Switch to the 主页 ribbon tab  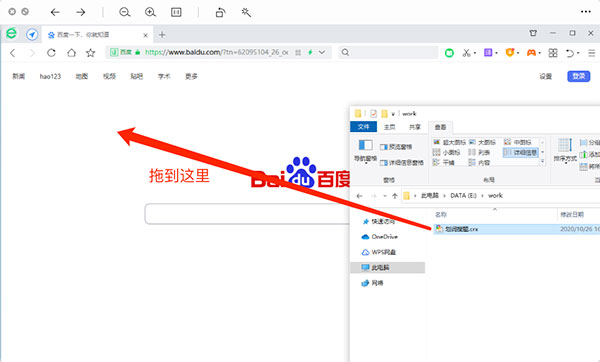pyautogui.click(x=390, y=127)
